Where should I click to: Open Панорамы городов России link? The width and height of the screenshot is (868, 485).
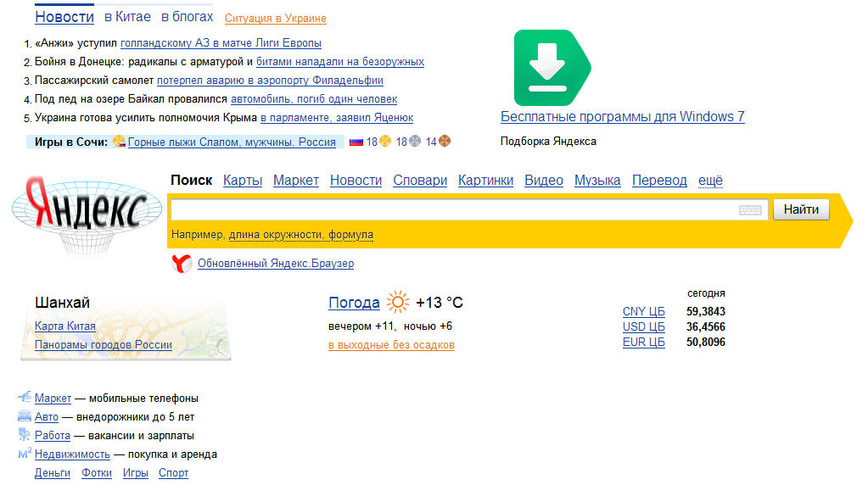(x=103, y=344)
